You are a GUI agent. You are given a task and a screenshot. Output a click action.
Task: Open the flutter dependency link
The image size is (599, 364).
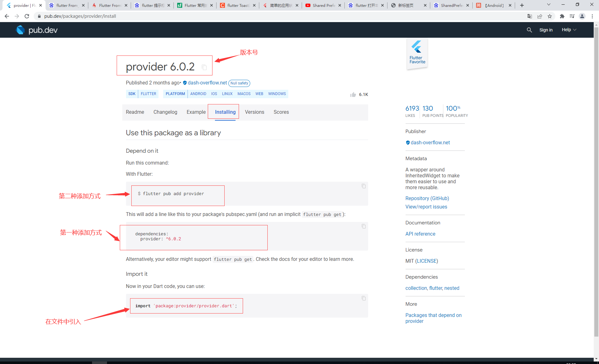click(436, 288)
